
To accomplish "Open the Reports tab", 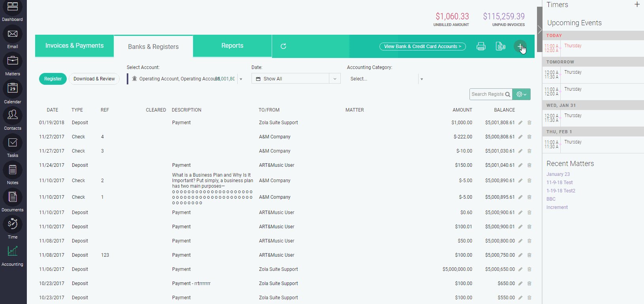I will pos(232,46).
